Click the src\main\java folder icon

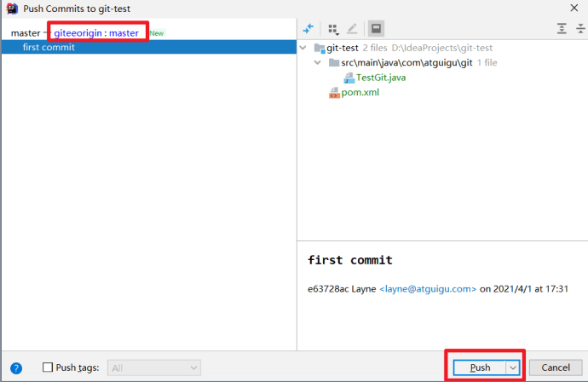pos(334,62)
